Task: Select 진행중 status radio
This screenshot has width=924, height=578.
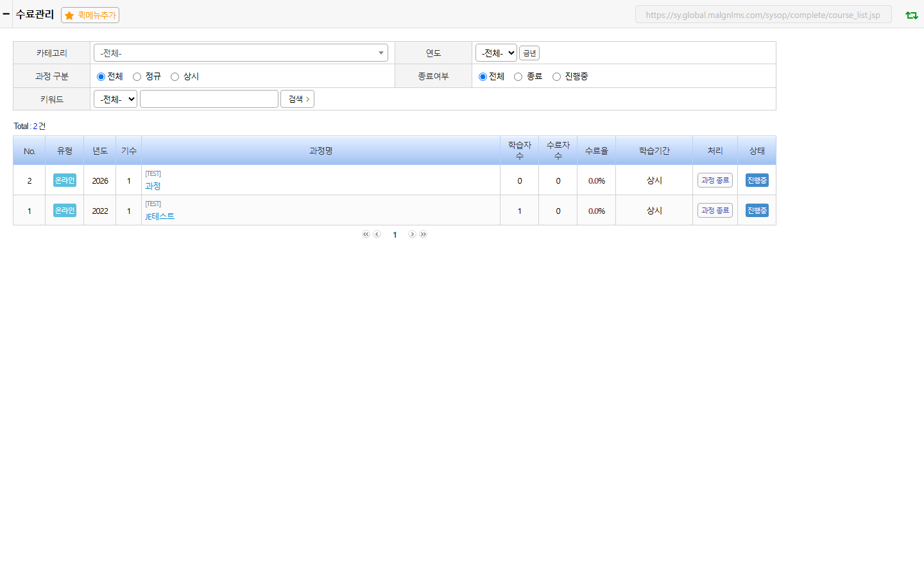Action: [x=556, y=76]
